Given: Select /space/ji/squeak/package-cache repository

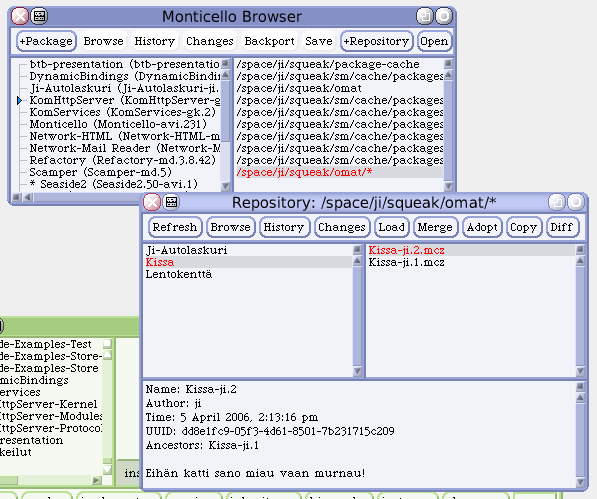Looking at the screenshot, I should tap(339, 64).
